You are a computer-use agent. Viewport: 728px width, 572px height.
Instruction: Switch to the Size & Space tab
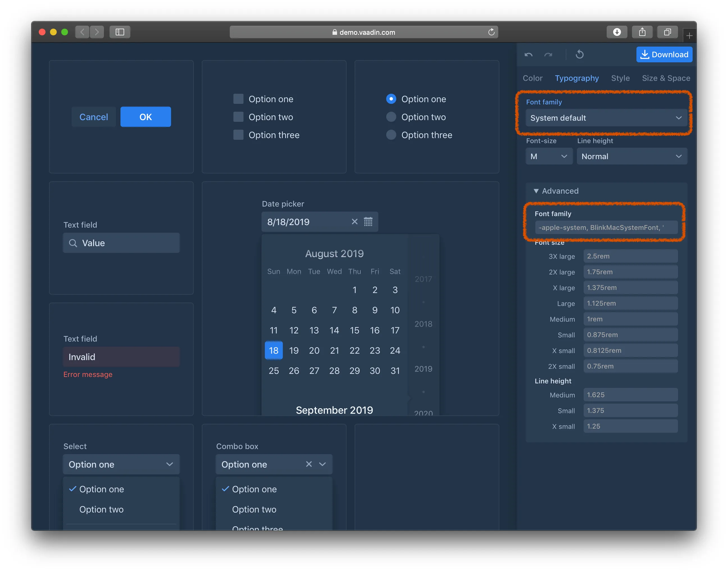(x=666, y=78)
